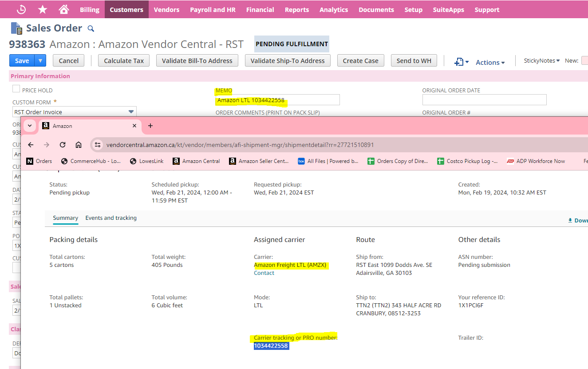Click Calculate Tax button
This screenshot has width=588, height=369.
(x=124, y=60)
